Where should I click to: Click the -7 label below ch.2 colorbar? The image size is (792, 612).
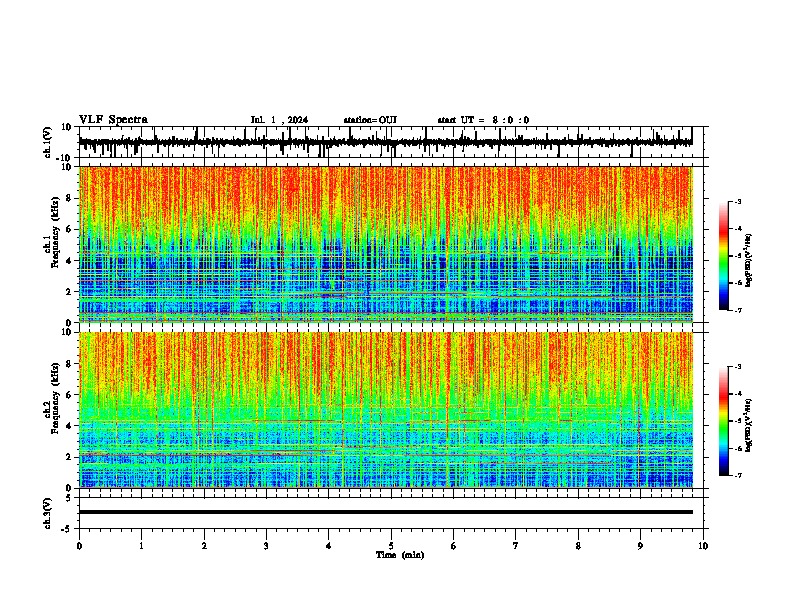(737, 476)
